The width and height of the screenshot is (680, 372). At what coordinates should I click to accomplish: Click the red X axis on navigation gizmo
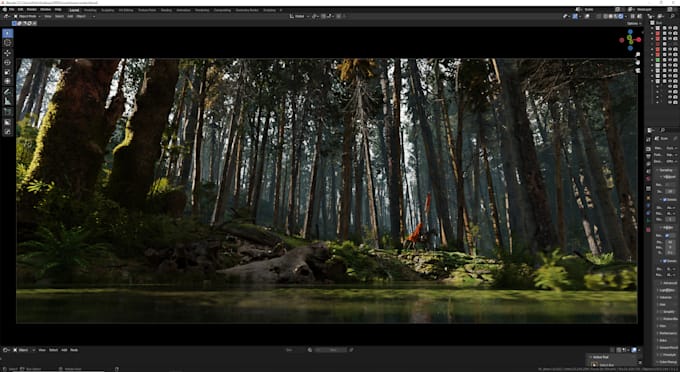(639, 39)
